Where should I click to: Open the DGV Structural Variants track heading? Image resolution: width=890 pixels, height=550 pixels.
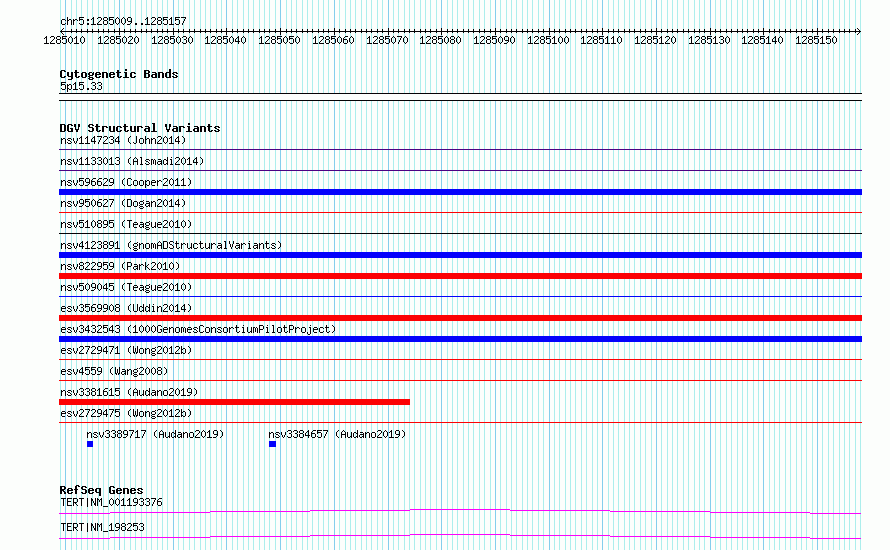(x=140, y=128)
